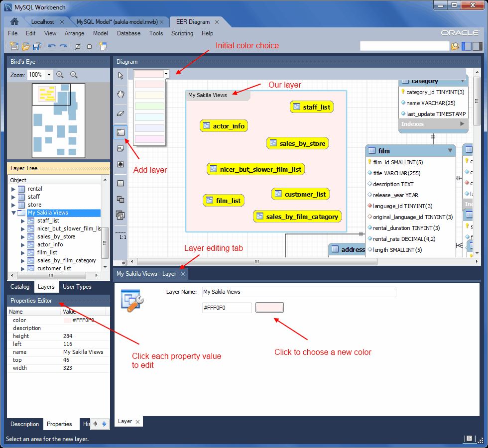Select the pointer selection tool
Viewport: 488px width, 448px height.
coord(121,75)
